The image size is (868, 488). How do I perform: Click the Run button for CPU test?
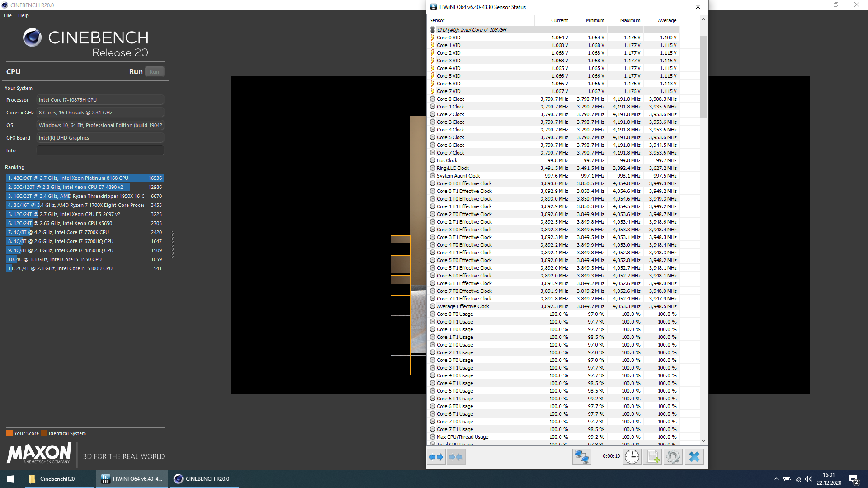(x=154, y=72)
